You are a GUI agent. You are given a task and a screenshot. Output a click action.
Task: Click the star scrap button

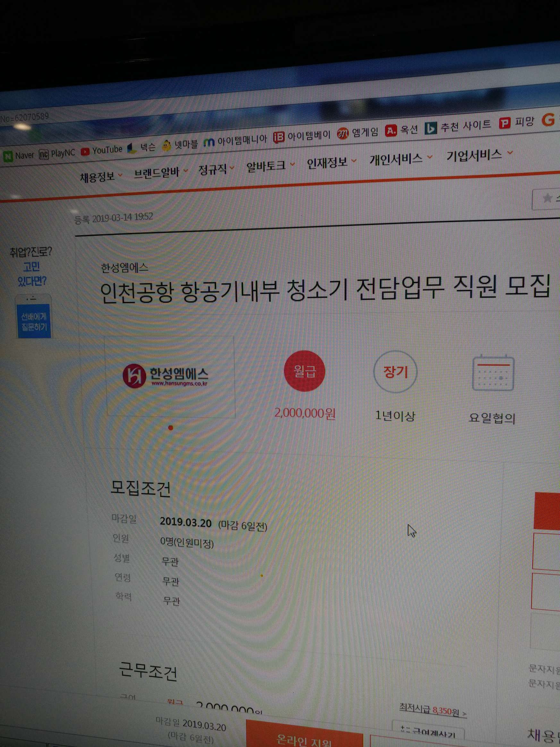[546, 199]
